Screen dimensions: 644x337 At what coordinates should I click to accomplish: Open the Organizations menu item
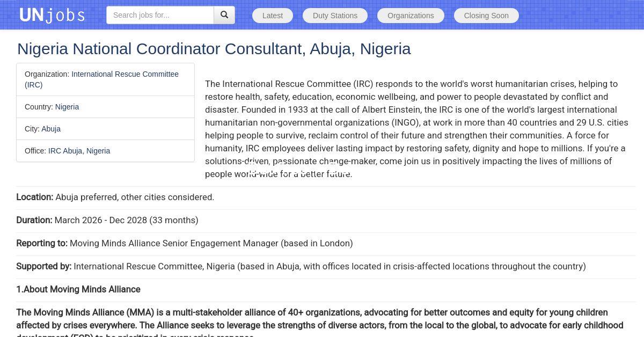[x=411, y=16]
